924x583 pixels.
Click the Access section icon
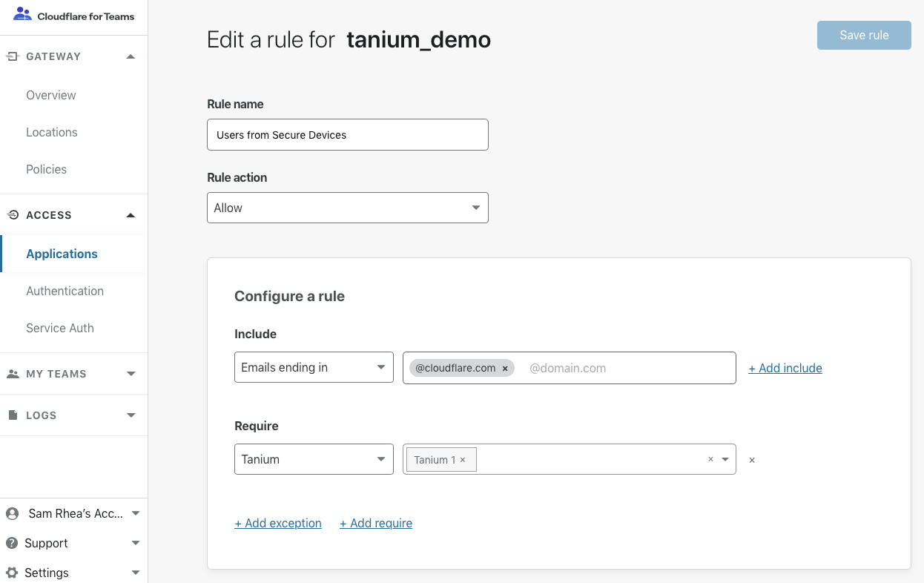click(13, 215)
